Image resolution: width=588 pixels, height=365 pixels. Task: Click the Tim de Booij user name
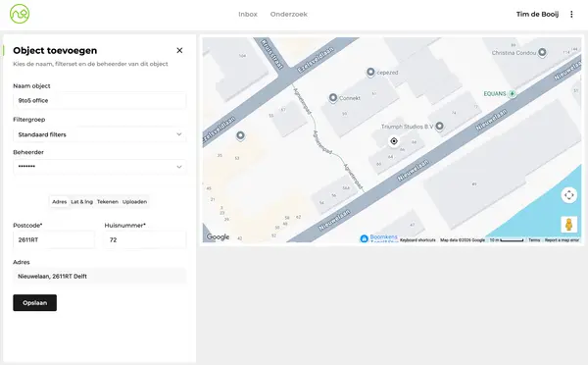click(537, 15)
